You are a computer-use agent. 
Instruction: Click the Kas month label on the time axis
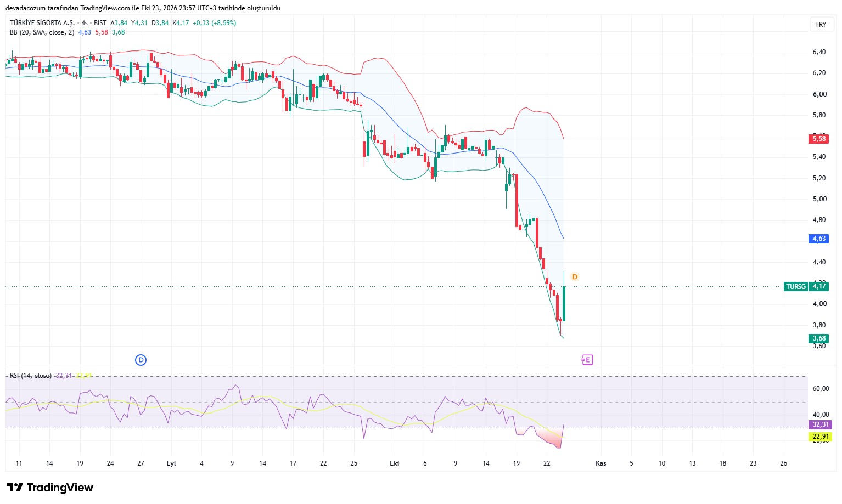(x=601, y=463)
